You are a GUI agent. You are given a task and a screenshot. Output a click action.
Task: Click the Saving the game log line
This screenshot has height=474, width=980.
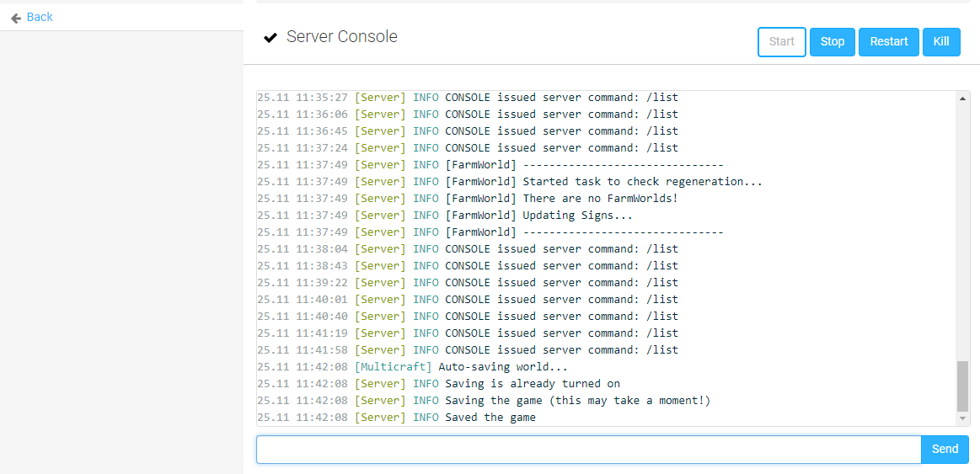577,401
